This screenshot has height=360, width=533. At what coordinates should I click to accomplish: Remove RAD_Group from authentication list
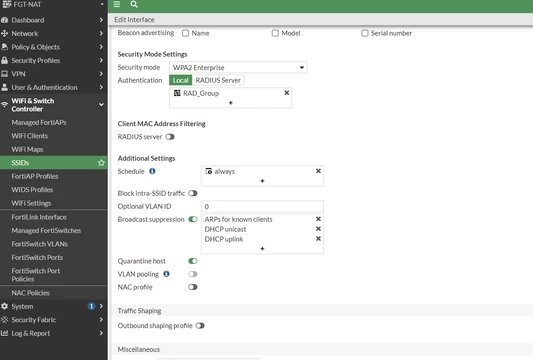[287, 93]
